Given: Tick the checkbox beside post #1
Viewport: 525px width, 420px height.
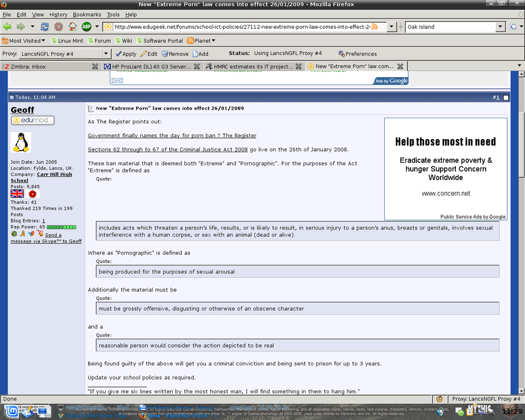Looking at the screenshot, I should (506, 98).
